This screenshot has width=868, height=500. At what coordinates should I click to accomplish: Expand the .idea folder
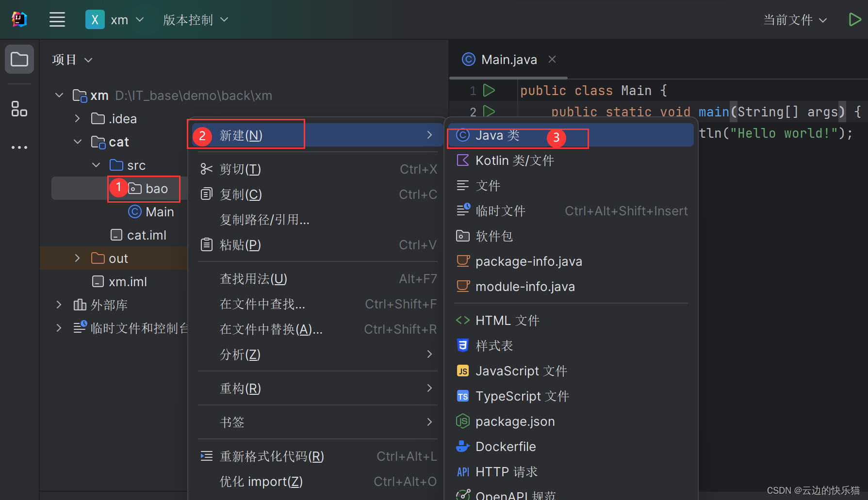coord(78,118)
